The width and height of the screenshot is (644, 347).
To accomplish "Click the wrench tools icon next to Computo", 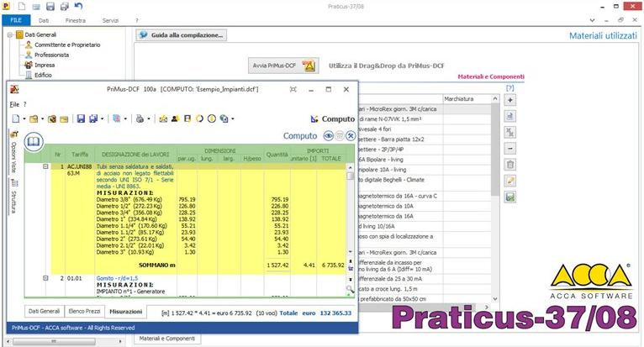I will (x=351, y=135).
